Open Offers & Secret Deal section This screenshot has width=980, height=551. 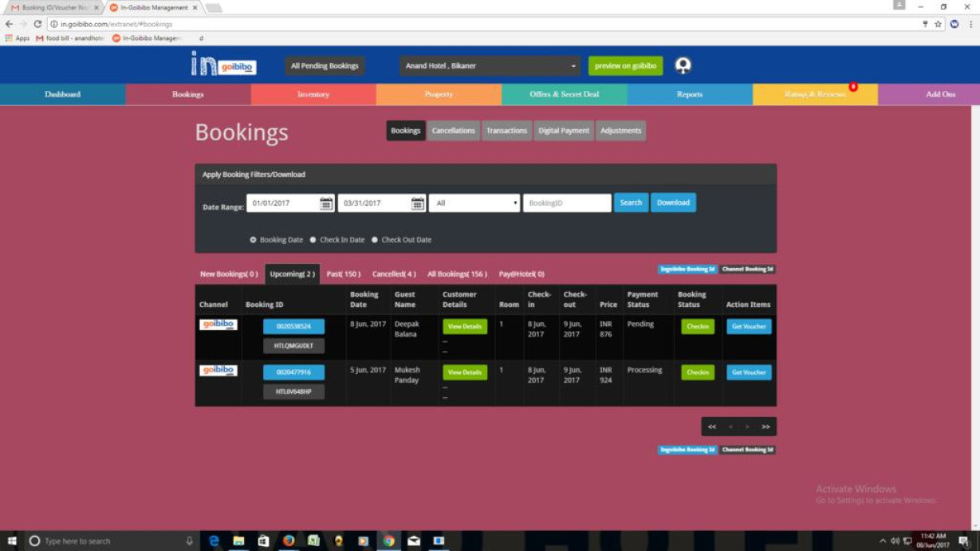pyautogui.click(x=565, y=94)
